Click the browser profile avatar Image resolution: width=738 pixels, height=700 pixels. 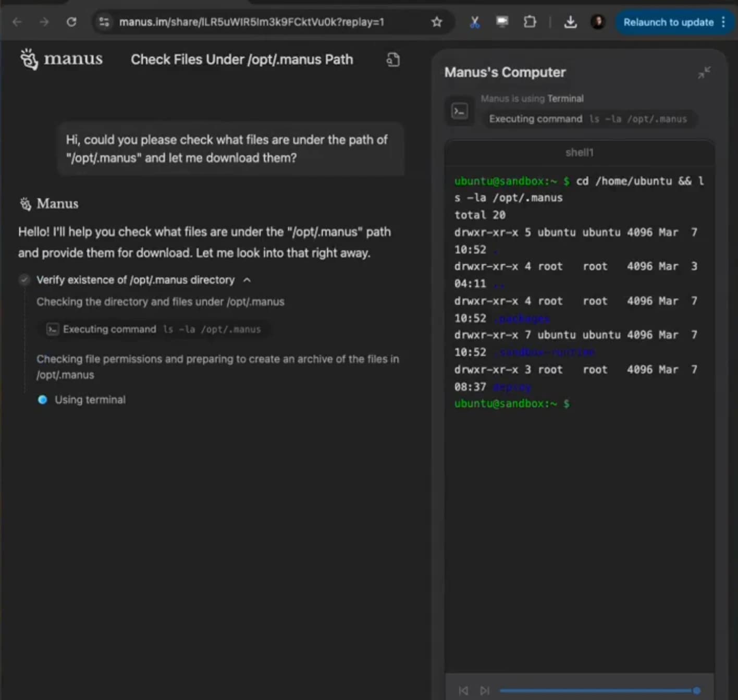coord(597,22)
